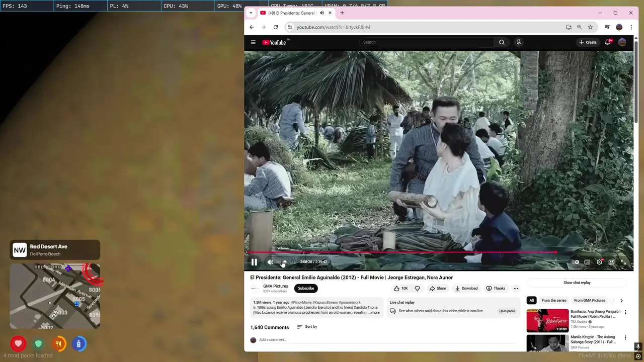This screenshot has width=644, height=362.
Task: Open Chrome media controls icon
Action: coord(607,27)
